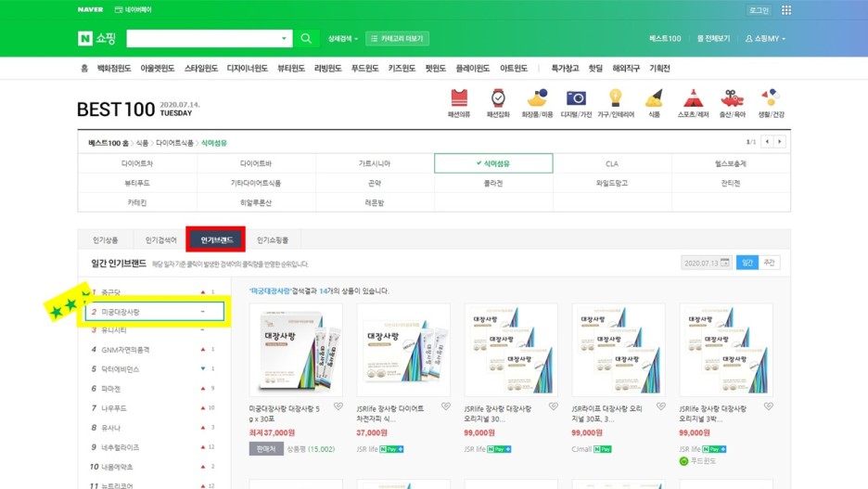This screenshot has height=489, width=868.
Task: Select the 인기브랜드 tab
Action: (216, 239)
